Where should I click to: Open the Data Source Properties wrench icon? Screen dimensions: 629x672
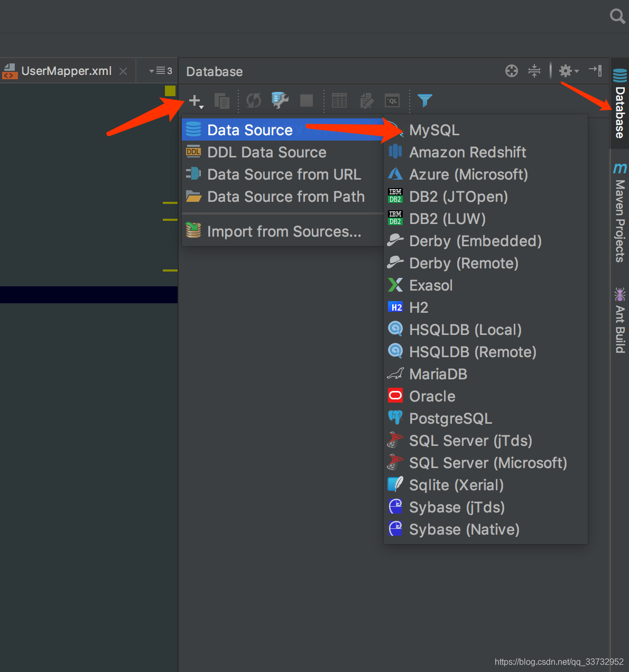coord(280,100)
